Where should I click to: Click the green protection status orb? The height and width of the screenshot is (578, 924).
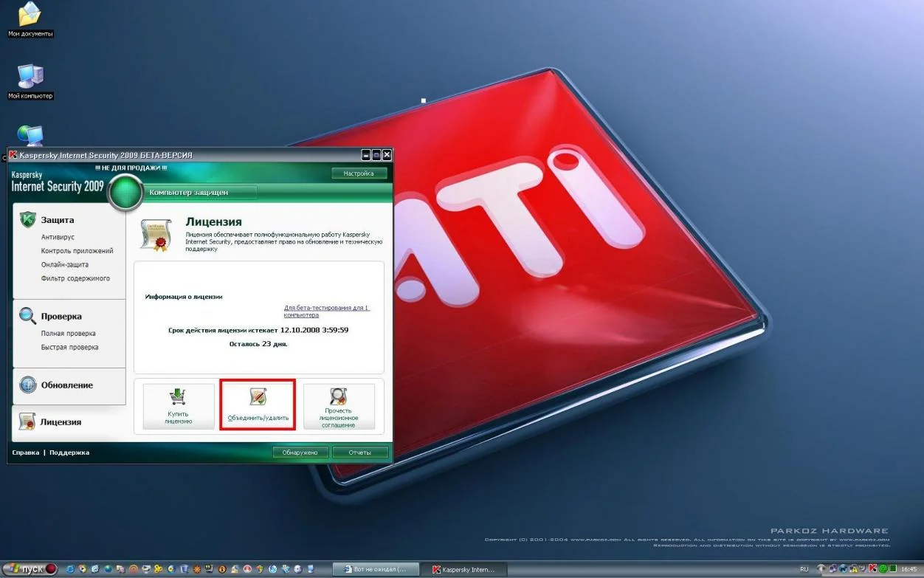(x=126, y=193)
